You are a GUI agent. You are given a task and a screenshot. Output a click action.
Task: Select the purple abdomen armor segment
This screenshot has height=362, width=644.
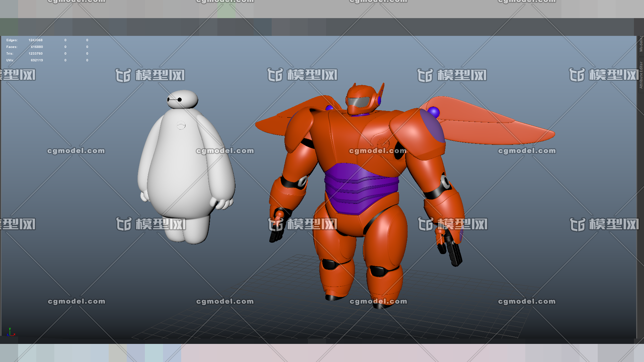click(x=362, y=188)
